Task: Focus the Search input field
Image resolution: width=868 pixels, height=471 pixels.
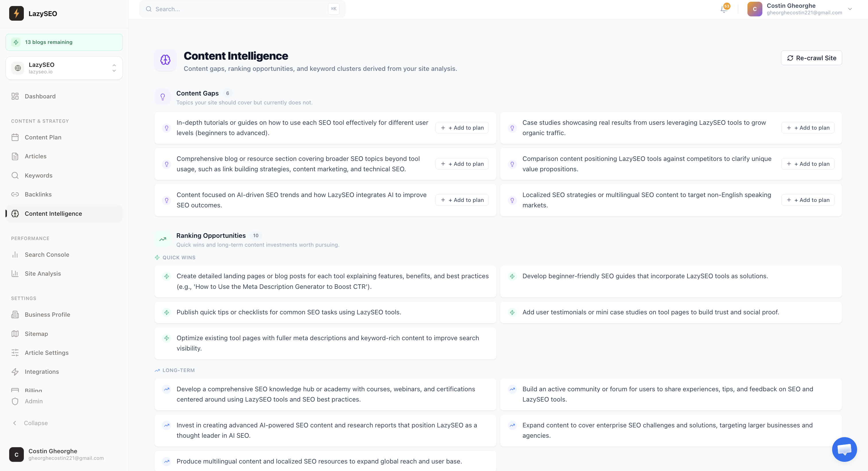Action: point(242,9)
